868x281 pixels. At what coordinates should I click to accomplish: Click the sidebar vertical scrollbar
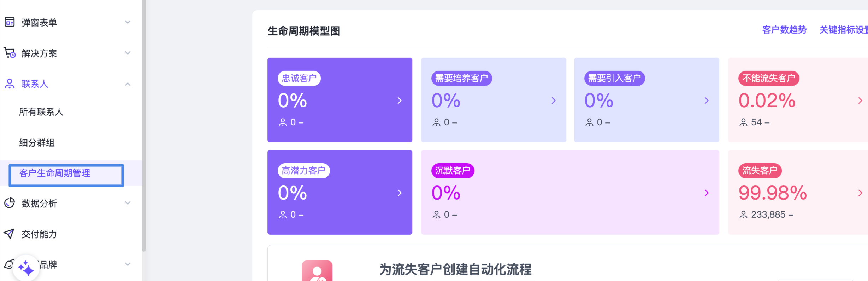pos(144,124)
